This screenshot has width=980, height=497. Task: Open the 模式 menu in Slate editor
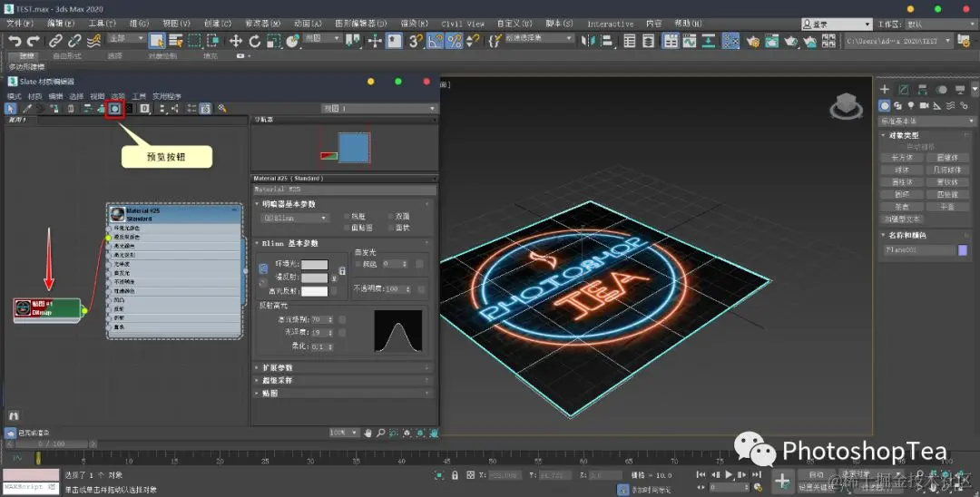[14, 96]
